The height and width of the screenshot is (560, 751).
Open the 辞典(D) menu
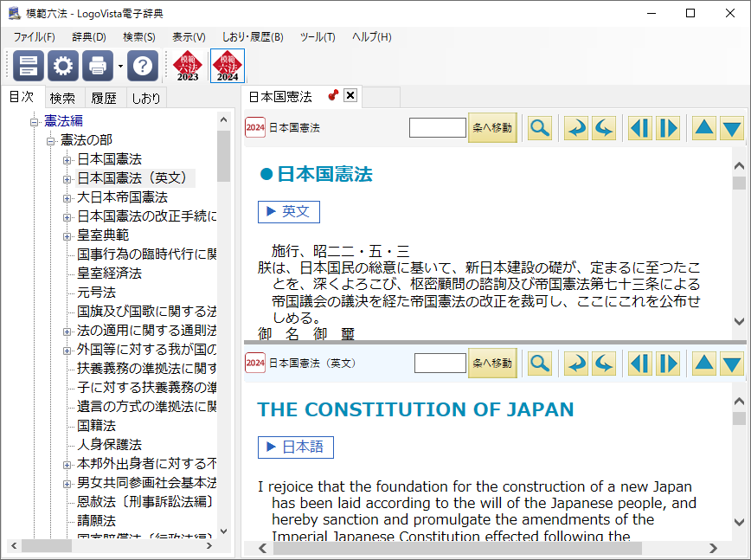tap(89, 37)
